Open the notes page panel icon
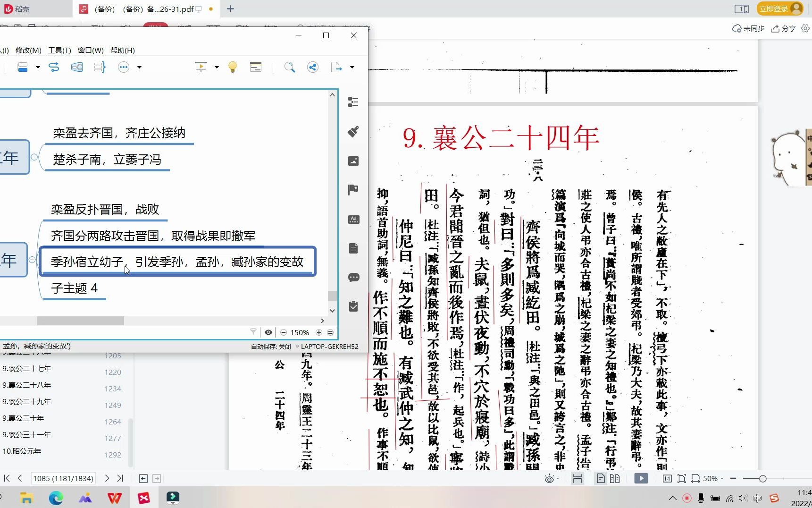The image size is (812, 508). pos(353,248)
